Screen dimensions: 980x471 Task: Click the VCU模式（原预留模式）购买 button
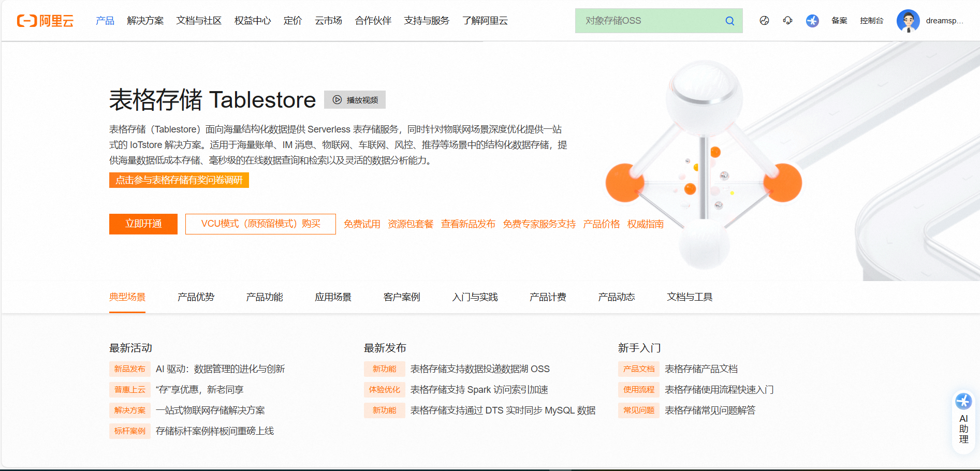pyautogui.click(x=260, y=224)
